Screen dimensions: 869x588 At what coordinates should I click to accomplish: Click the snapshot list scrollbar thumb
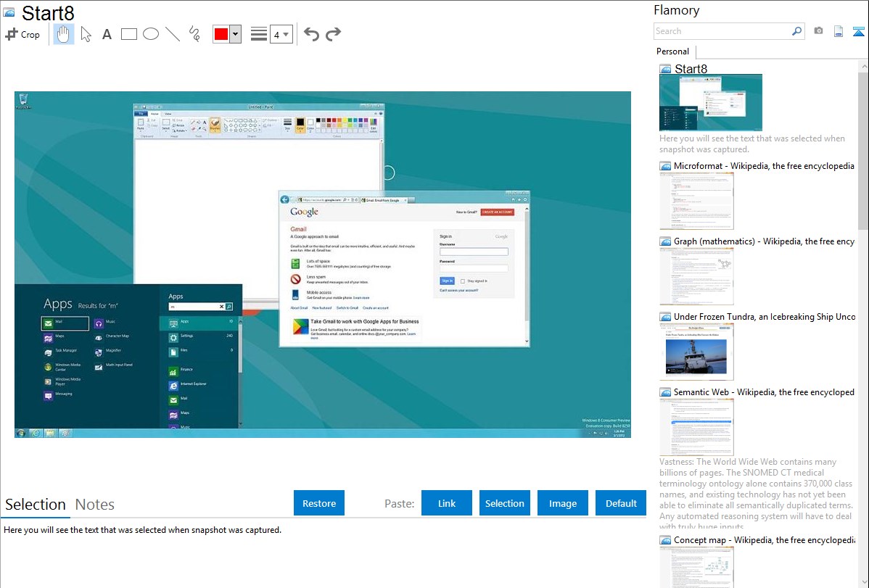[x=863, y=151]
